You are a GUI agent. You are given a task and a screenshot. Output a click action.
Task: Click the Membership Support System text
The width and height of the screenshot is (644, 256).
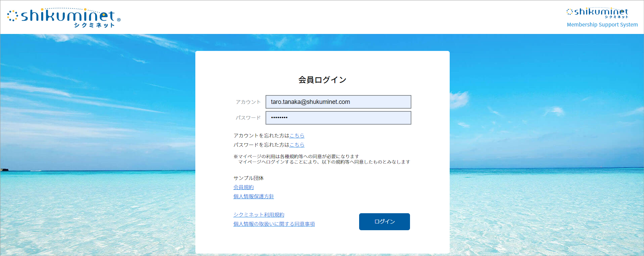(602, 25)
